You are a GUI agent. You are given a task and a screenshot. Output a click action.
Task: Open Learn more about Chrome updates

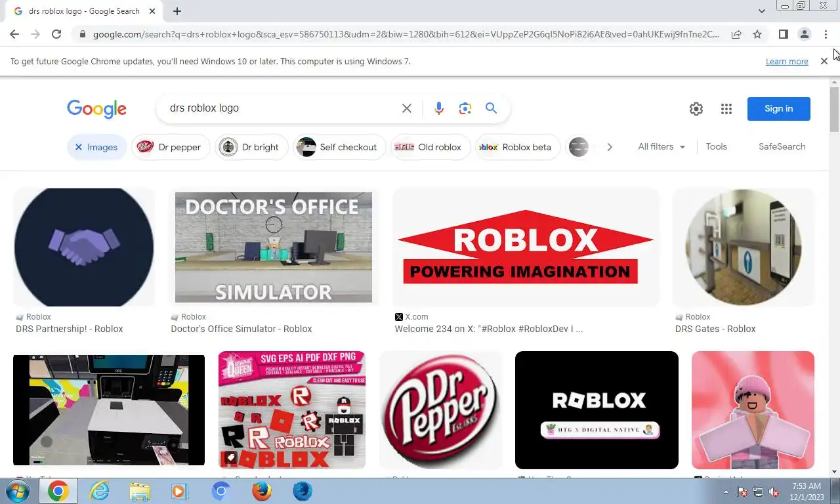(787, 62)
